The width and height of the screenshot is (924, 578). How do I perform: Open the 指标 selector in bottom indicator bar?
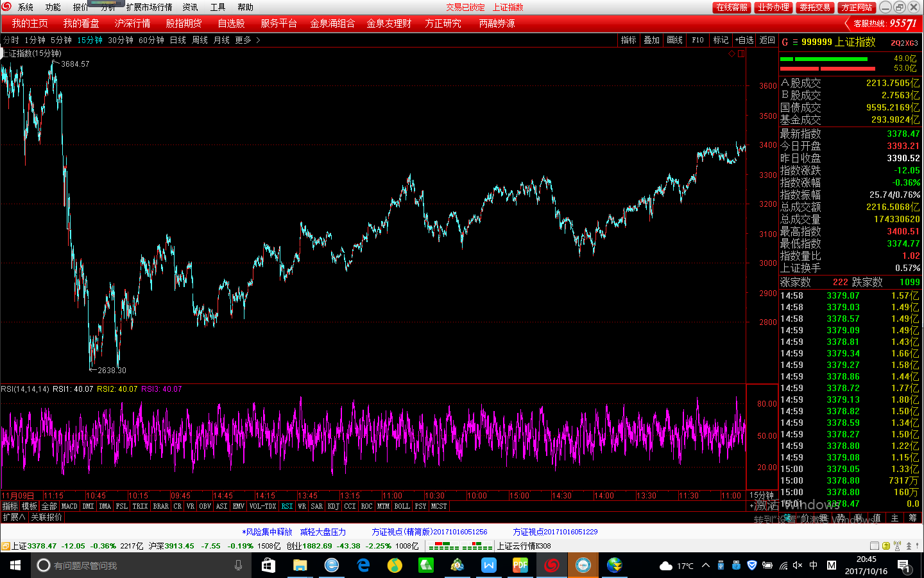click(10, 506)
